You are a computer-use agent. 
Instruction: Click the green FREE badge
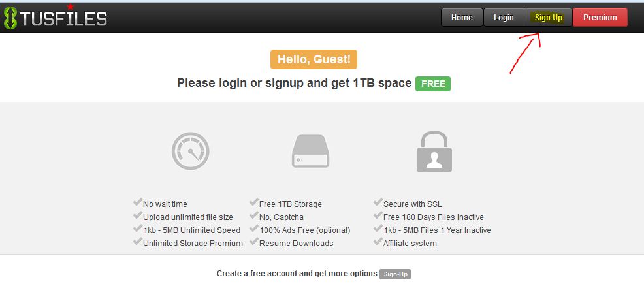point(433,84)
